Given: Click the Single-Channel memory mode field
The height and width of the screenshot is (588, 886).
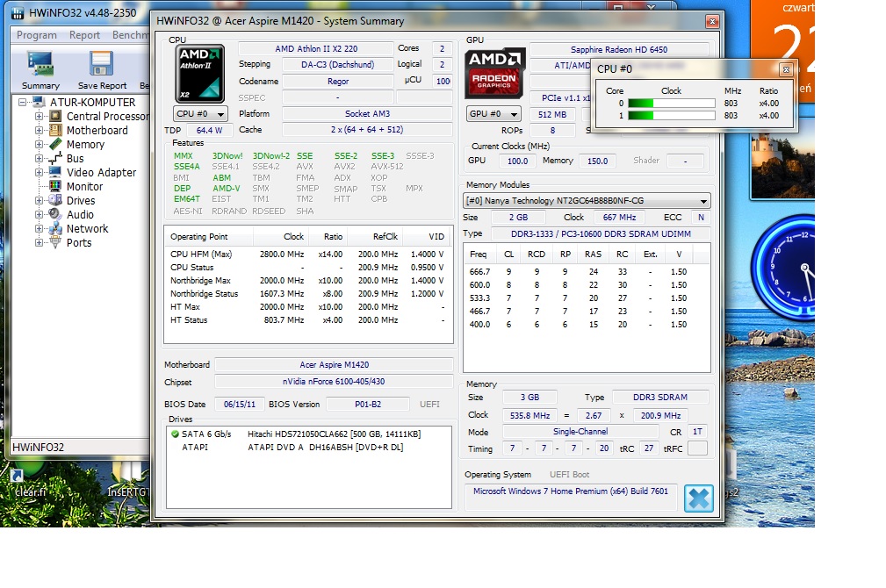Looking at the screenshot, I should point(580,432).
